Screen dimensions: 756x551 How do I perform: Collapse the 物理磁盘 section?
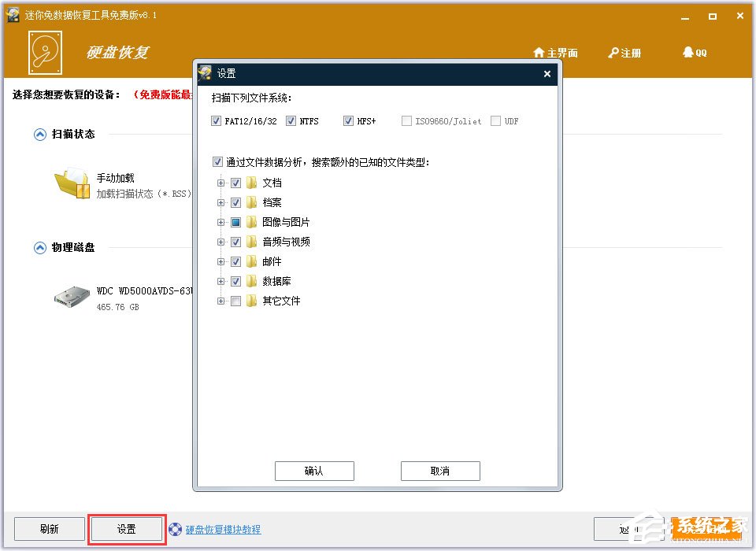(x=39, y=247)
